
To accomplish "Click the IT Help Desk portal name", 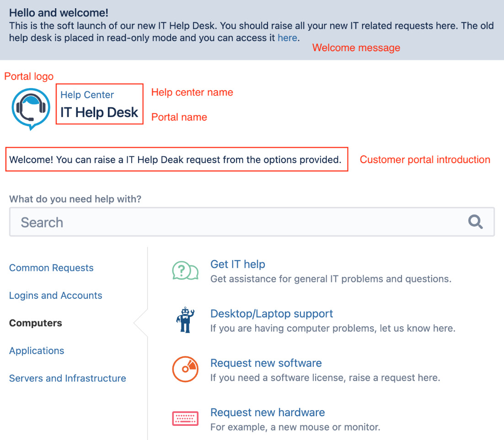I will (99, 112).
